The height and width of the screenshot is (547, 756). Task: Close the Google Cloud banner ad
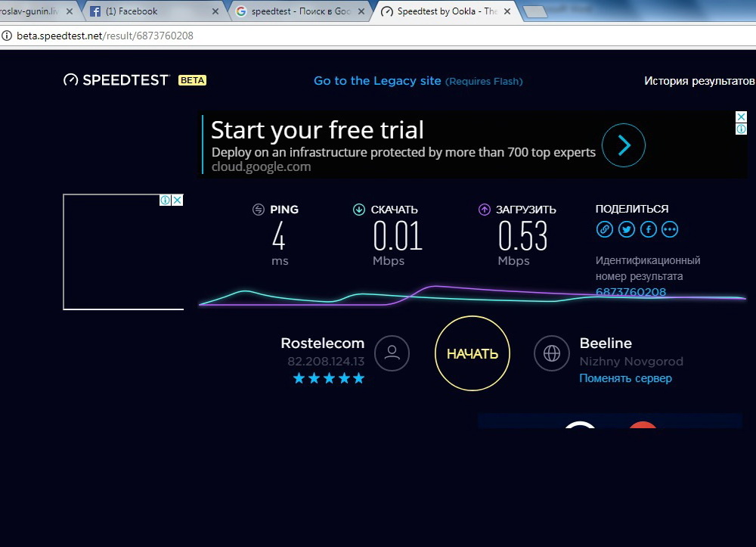(x=741, y=117)
